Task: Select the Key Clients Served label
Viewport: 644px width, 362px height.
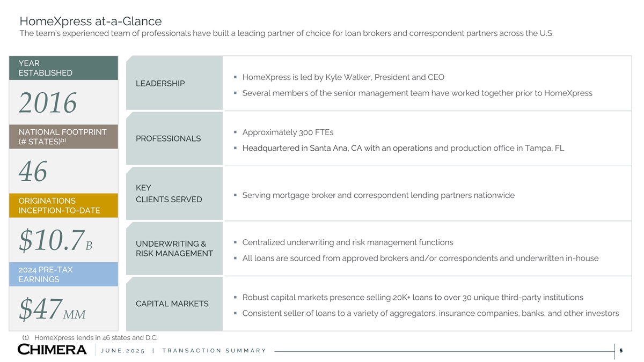Action: pyautogui.click(x=169, y=194)
